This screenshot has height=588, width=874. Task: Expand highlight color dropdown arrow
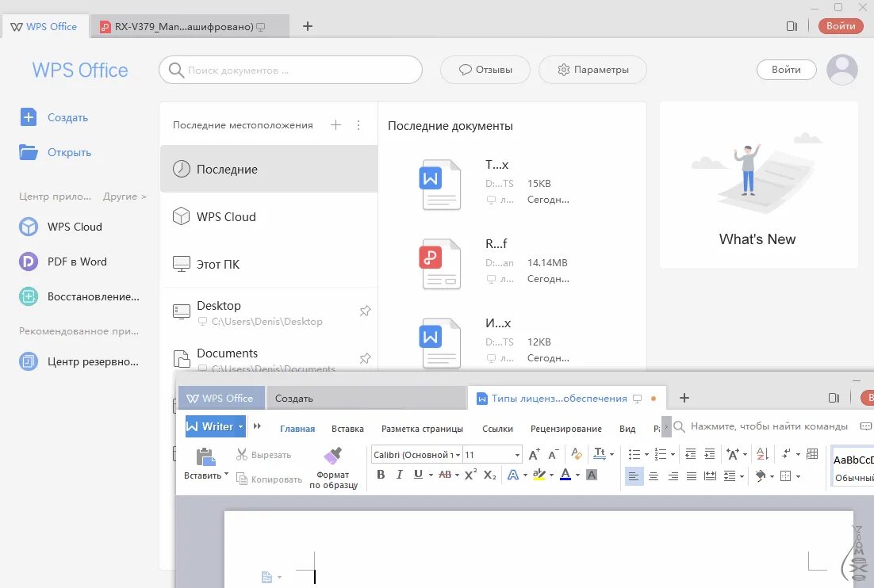(x=551, y=475)
